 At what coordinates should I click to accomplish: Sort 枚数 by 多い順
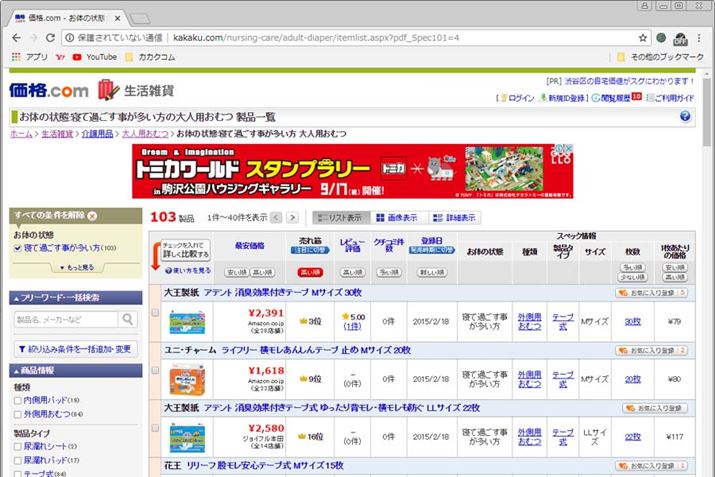click(632, 268)
